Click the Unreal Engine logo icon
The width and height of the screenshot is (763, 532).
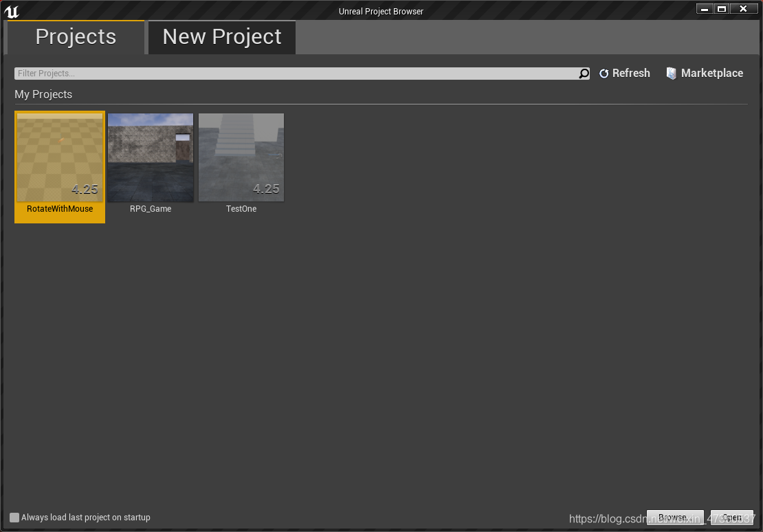click(x=12, y=11)
